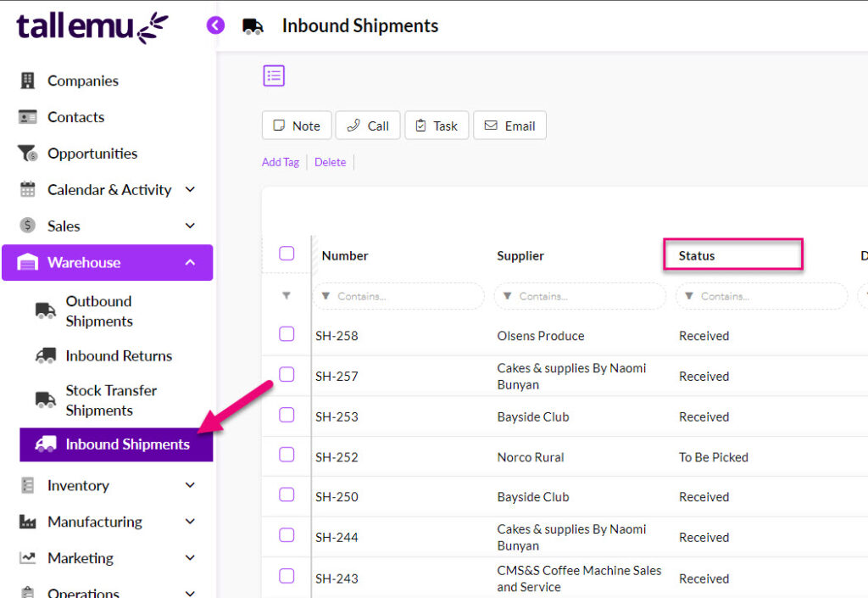Click the Number filter Contains field
The width and height of the screenshot is (868, 598).
[398, 296]
